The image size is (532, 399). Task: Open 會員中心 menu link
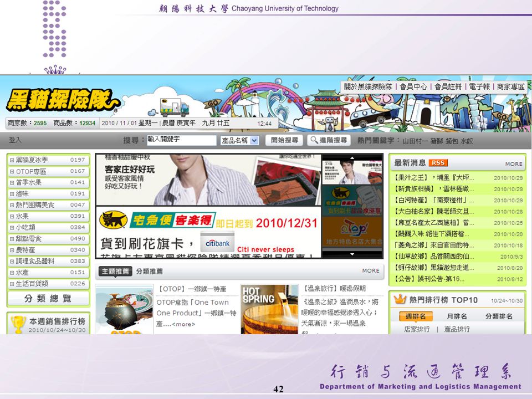click(413, 86)
